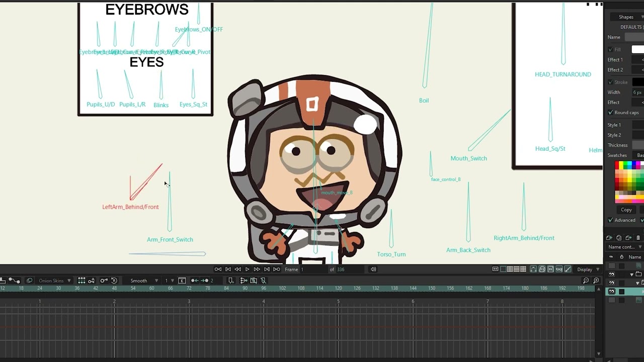Open the Onion Skins dropdown

tap(54, 281)
